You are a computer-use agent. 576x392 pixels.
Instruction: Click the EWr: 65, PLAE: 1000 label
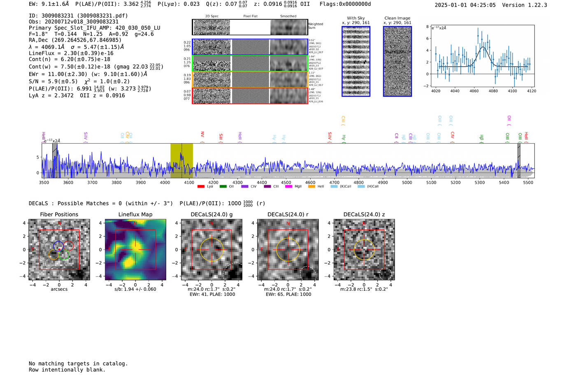click(288, 295)
